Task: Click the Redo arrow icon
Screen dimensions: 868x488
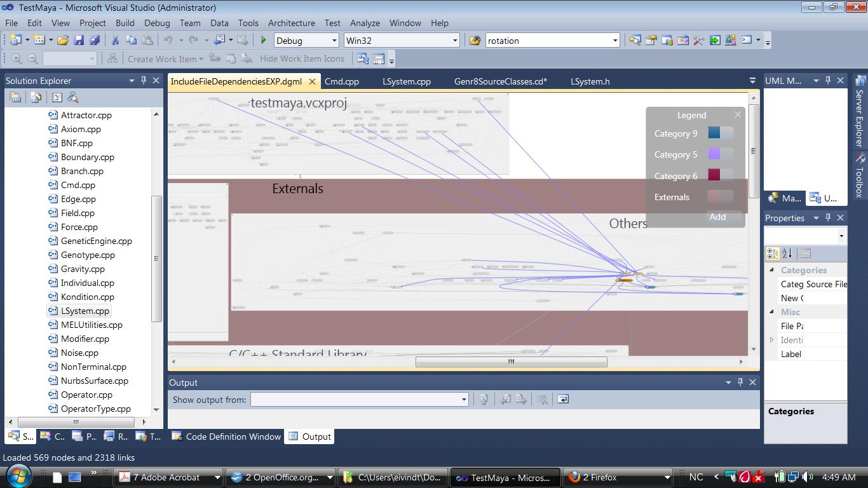Action: (x=193, y=40)
